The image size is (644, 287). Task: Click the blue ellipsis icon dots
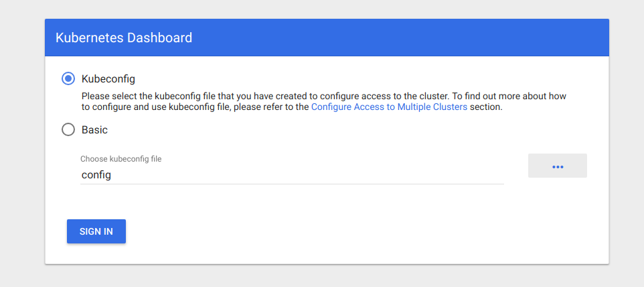point(558,167)
